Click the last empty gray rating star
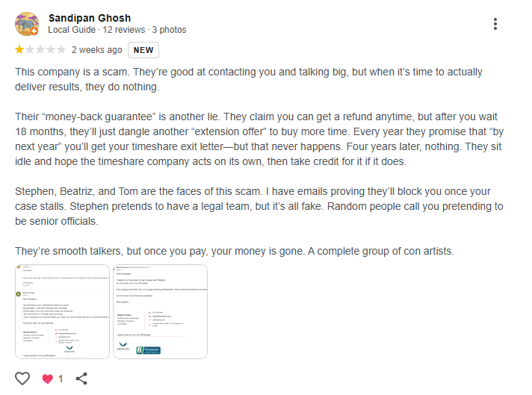The height and width of the screenshot is (395, 532). click(61, 50)
